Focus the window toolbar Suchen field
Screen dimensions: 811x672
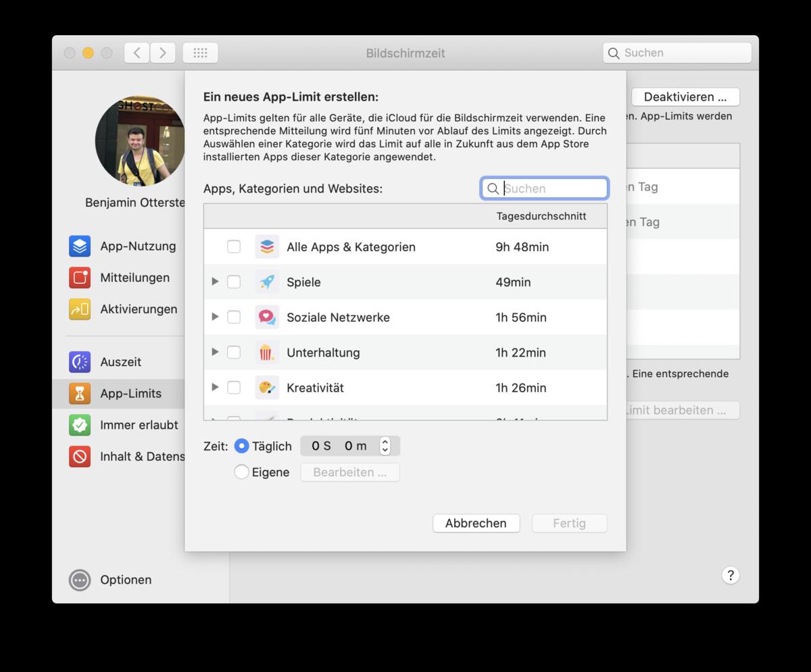click(677, 53)
